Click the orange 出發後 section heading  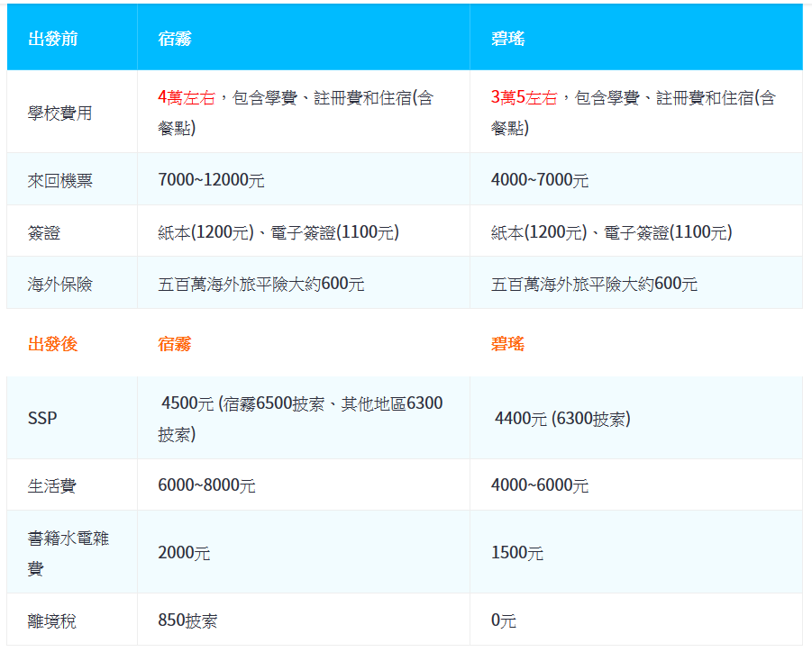pos(52,344)
